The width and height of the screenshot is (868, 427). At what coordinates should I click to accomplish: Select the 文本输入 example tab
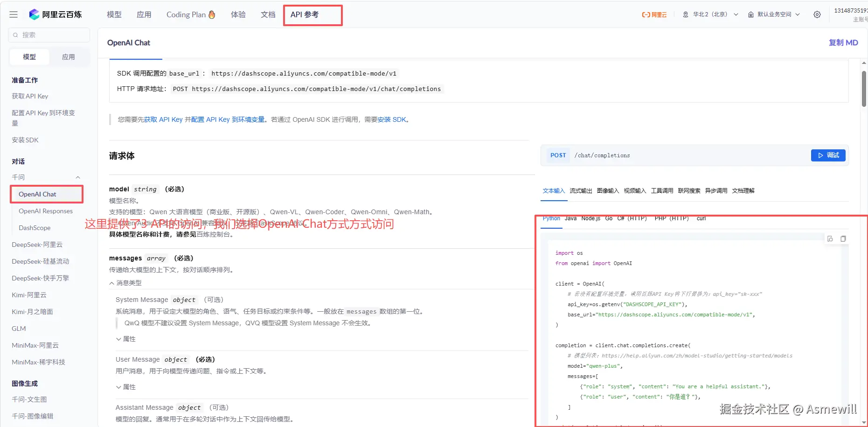[x=554, y=191]
